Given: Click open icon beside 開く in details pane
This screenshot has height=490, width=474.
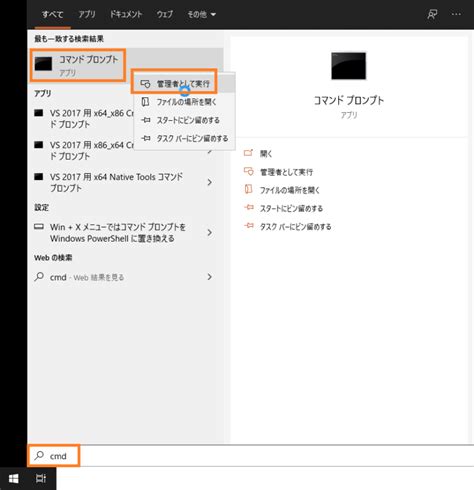Looking at the screenshot, I should (248, 153).
